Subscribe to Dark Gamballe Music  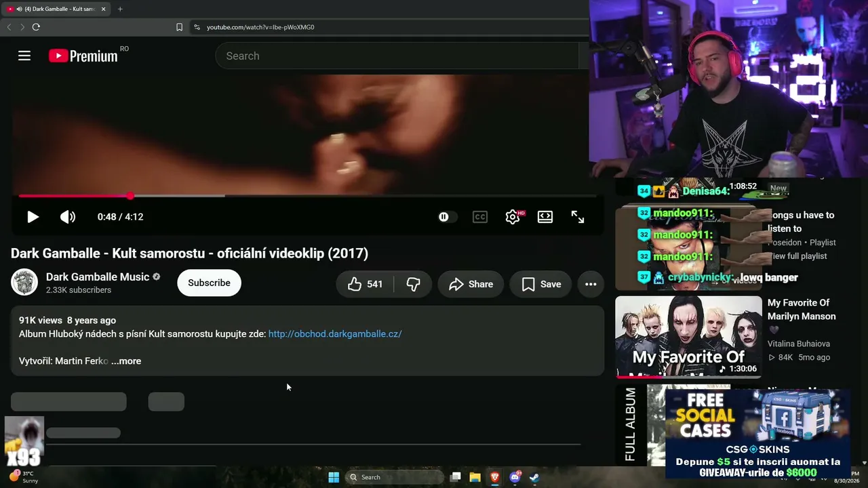(x=209, y=283)
